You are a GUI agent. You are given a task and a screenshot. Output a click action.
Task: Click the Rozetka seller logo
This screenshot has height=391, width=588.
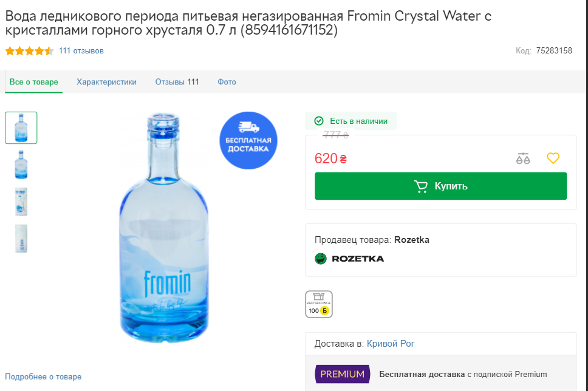point(349,259)
